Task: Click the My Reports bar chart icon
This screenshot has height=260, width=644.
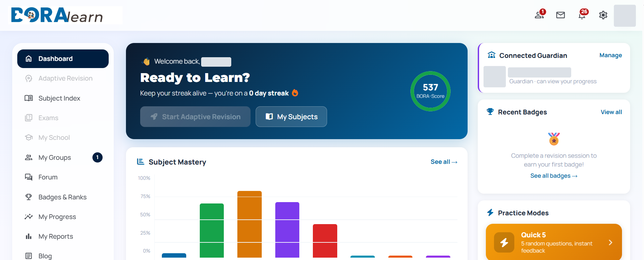Action: pos(29,236)
